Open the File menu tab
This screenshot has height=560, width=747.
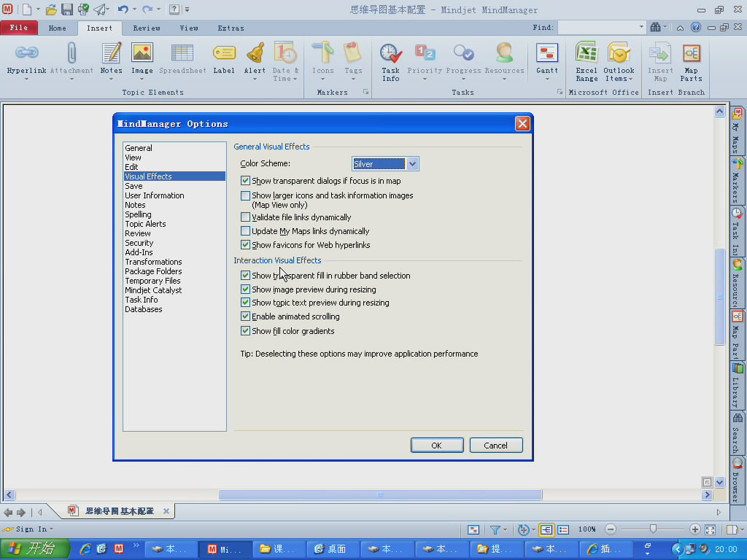[x=19, y=28]
